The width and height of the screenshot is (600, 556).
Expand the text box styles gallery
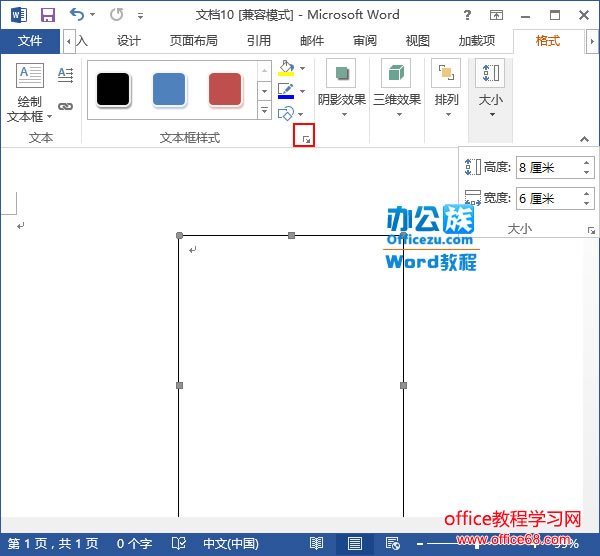(264, 110)
